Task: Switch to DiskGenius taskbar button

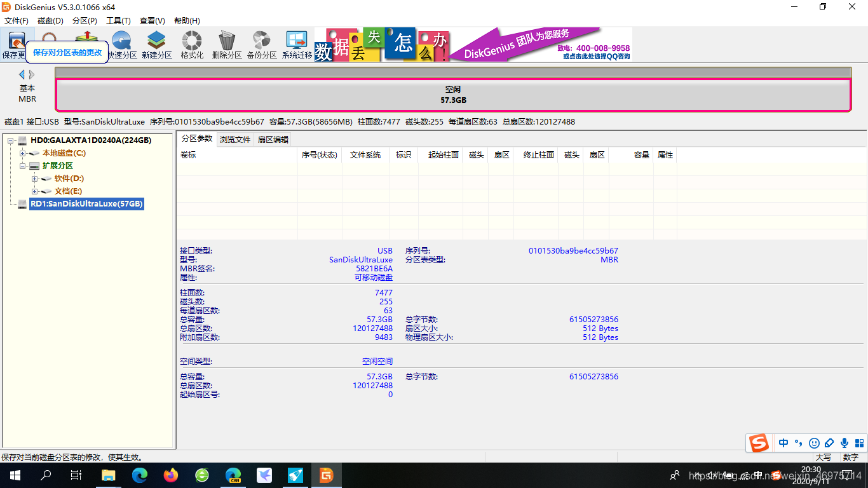Action: 327,475
